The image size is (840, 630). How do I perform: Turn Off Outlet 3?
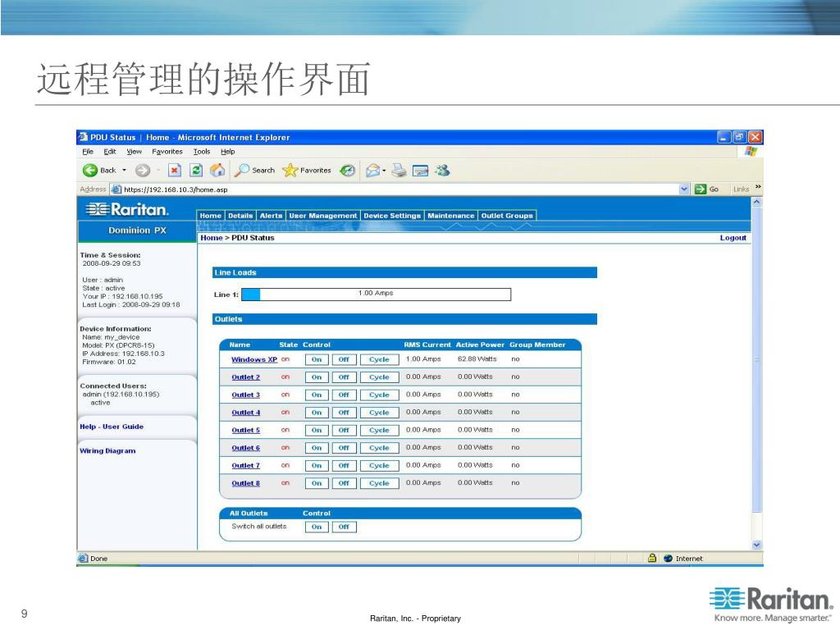[344, 395]
